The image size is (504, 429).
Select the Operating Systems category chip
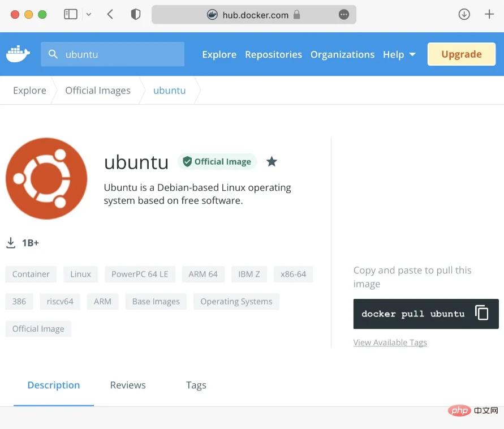(x=236, y=301)
